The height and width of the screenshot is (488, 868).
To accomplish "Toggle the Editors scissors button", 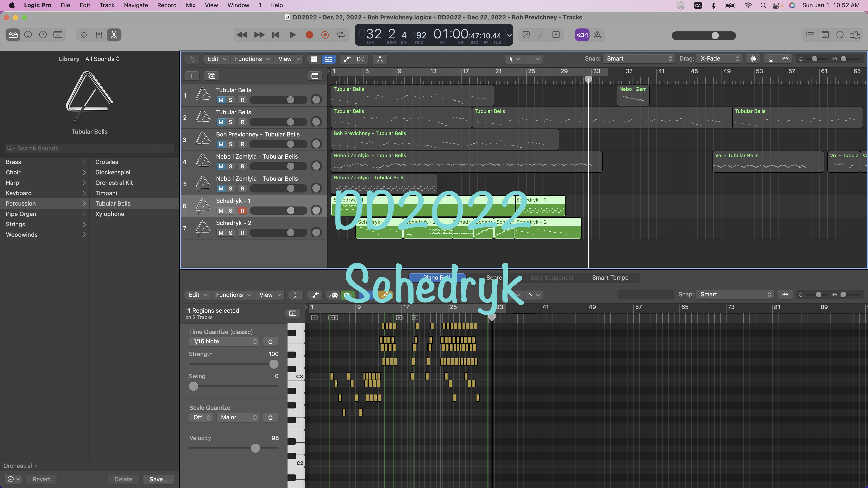I will (114, 35).
